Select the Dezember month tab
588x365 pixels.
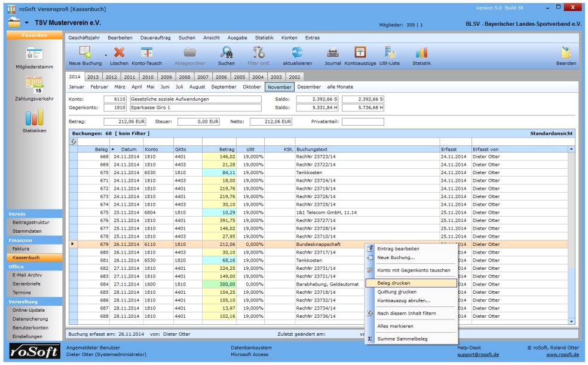309,87
